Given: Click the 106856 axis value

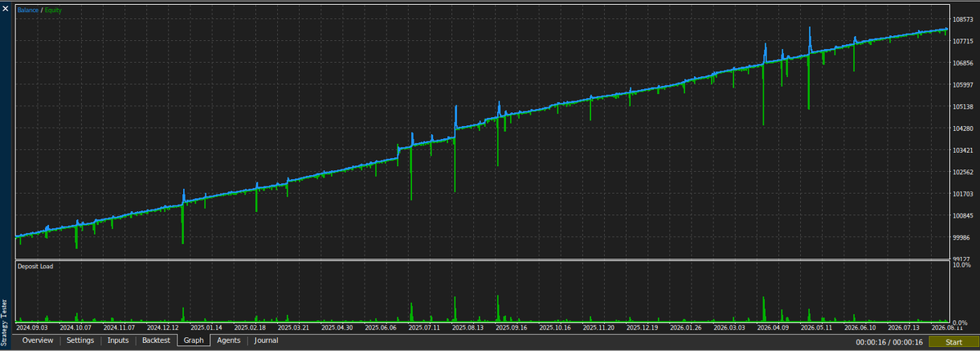Looking at the screenshot, I should [963, 63].
